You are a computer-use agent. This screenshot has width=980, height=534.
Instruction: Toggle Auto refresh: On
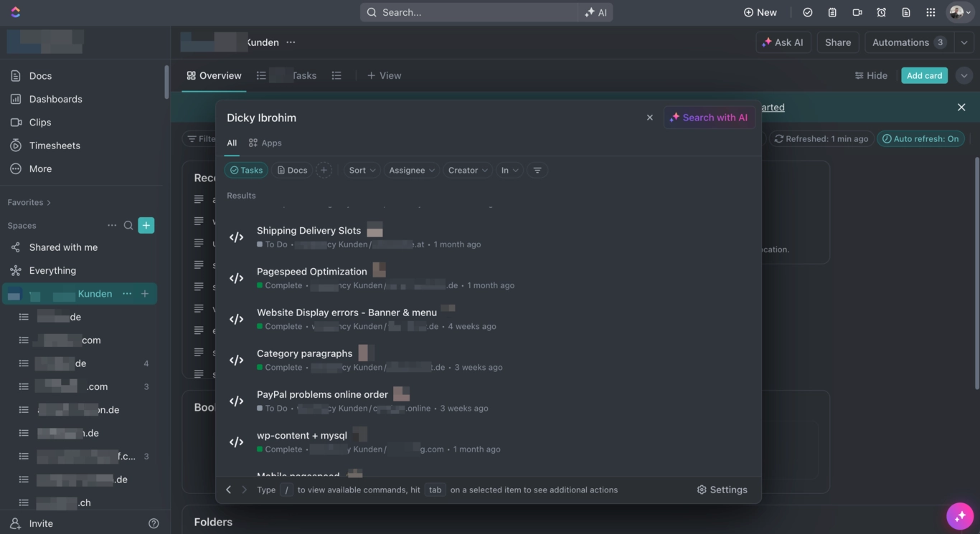click(x=920, y=139)
